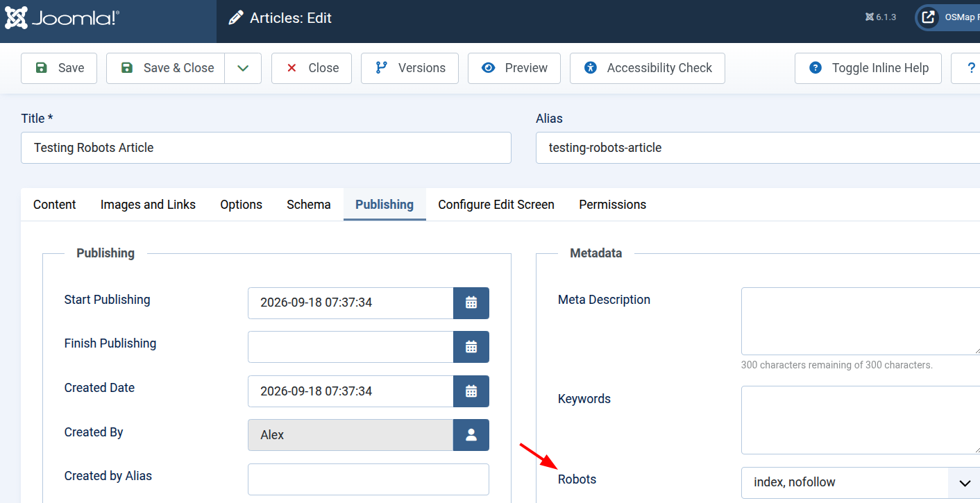Open the Configure Edit Screen tab
The width and height of the screenshot is (980, 503).
pos(496,205)
